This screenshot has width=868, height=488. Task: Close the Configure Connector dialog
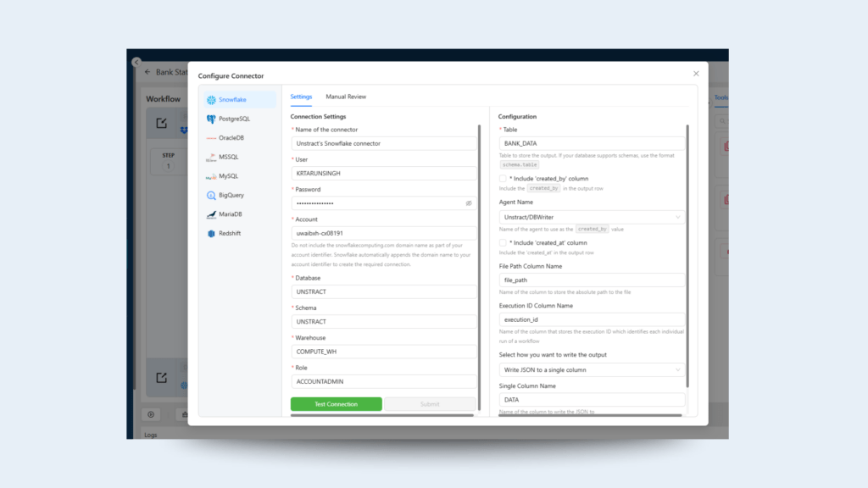point(696,74)
